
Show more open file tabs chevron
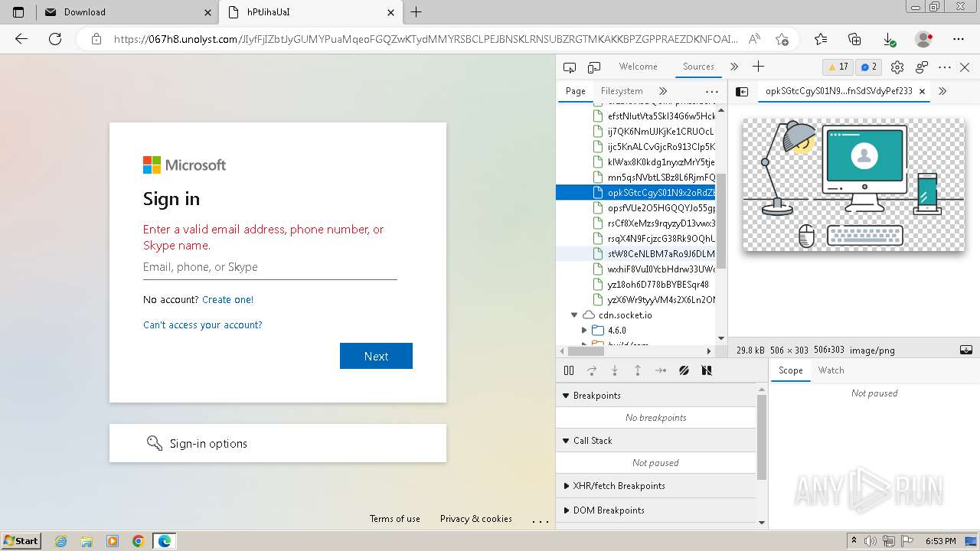click(x=942, y=91)
